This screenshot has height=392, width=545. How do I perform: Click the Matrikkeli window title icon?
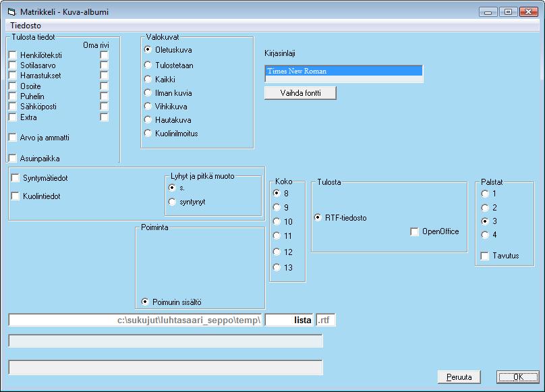click(12, 12)
